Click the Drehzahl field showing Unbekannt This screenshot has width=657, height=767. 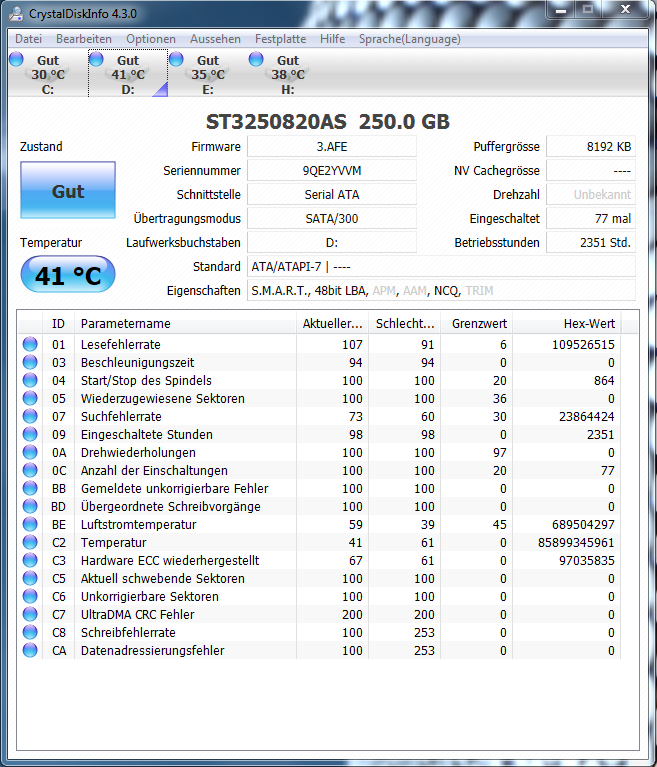pos(591,195)
